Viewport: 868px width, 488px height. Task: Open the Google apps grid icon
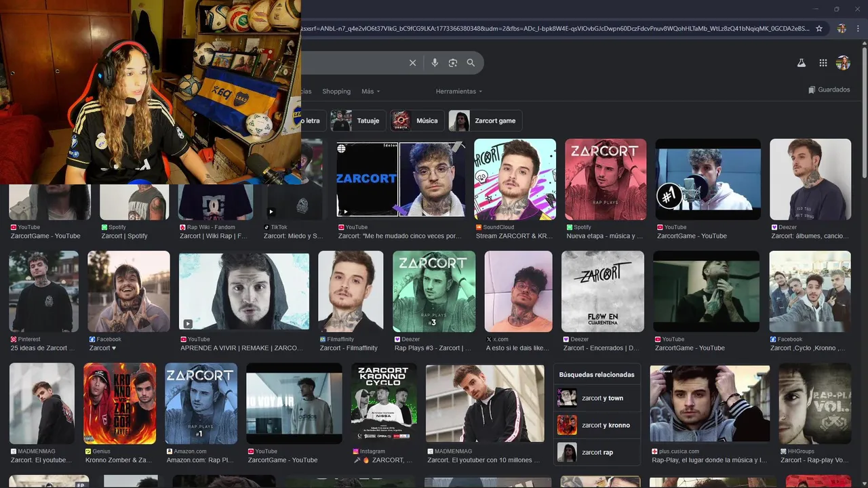(823, 63)
